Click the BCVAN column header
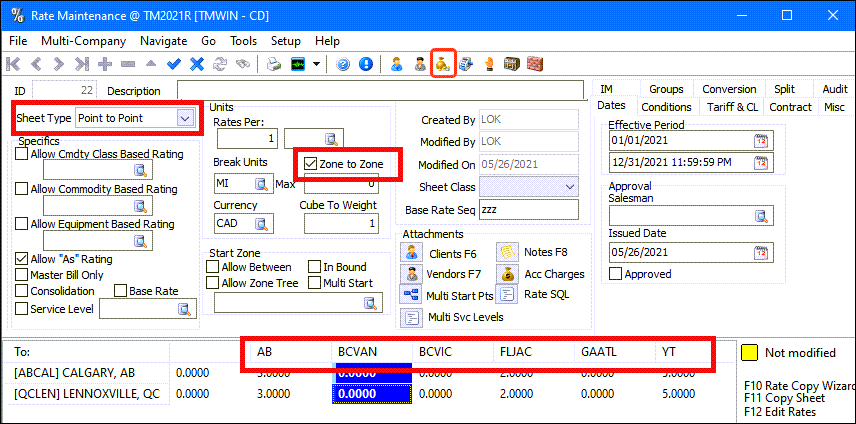This screenshot has width=856, height=424. tap(355, 352)
